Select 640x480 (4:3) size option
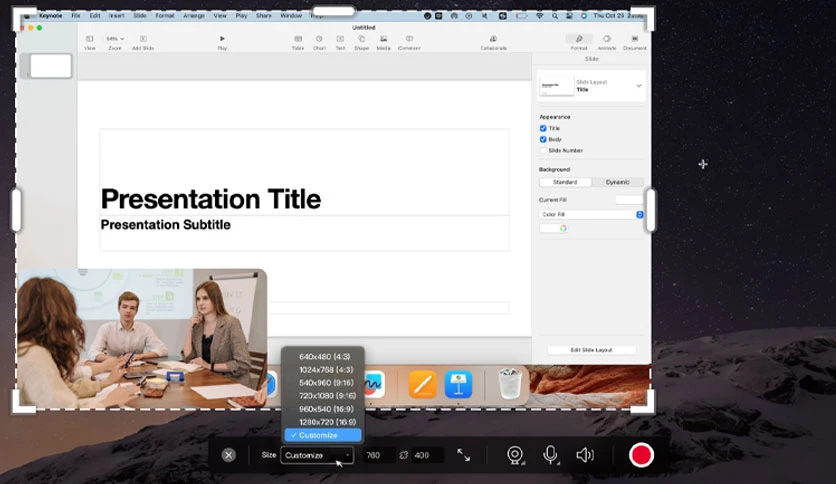 coord(324,357)
